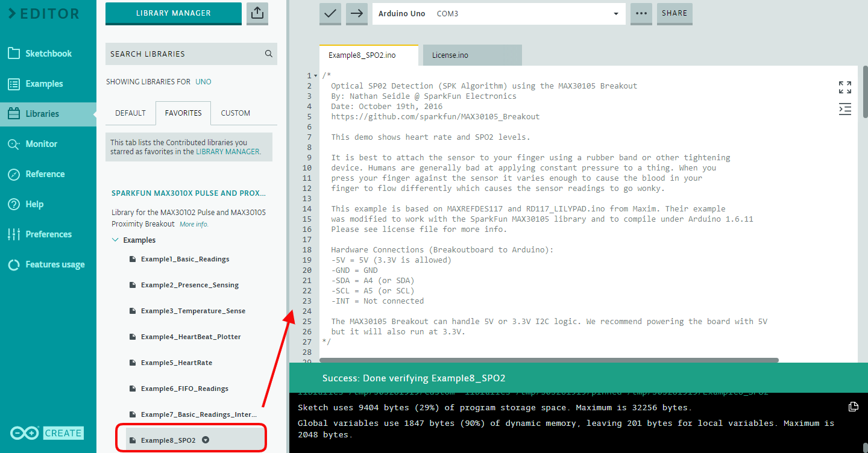This screenshot has width=868, height=453.
Task: Click the SHARE button
Action: pyautogui.click(x=675, y=13)
